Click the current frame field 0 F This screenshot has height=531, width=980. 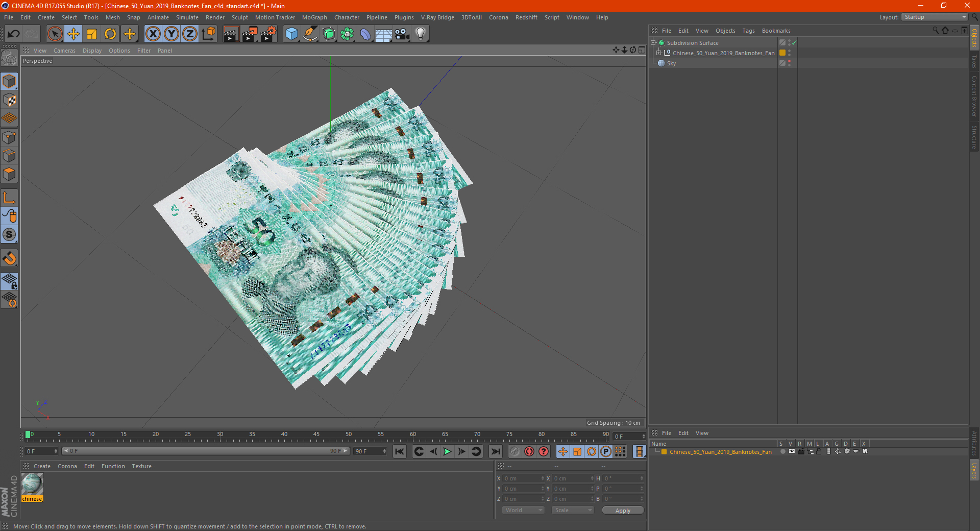41,451
